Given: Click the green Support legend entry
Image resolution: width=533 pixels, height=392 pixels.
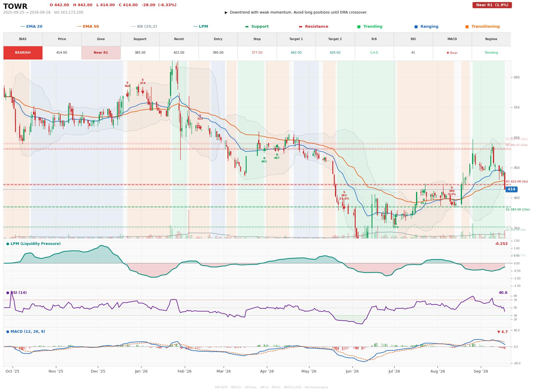Looking at the screenshot, I should (257, 27).
